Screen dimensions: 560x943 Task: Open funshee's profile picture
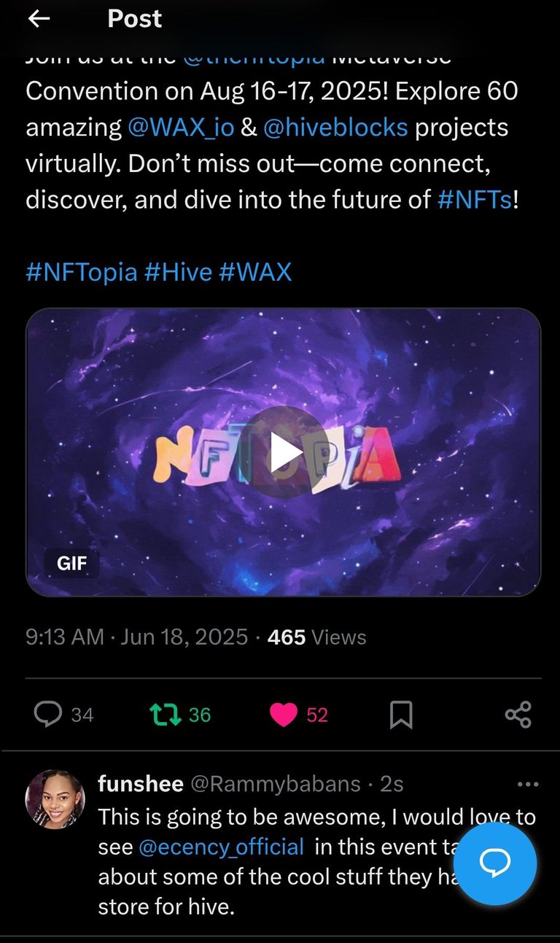pos(55,799)
